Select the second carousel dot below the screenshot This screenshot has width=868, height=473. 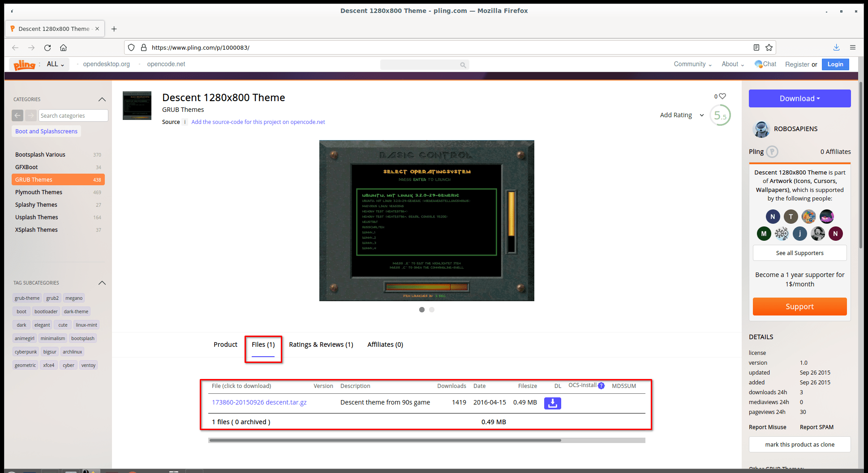(x=432, y=309)
